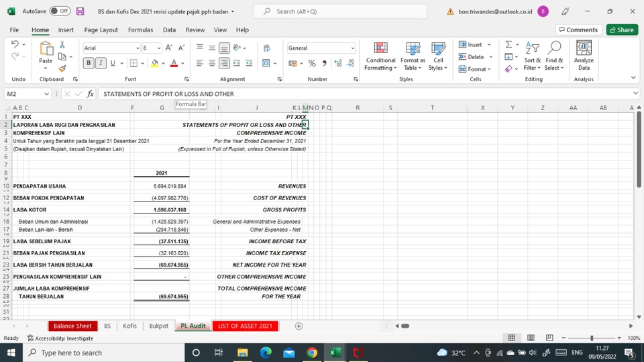Toggle Bold formatting
Viewport: 644px width, 362px height.
89,63
